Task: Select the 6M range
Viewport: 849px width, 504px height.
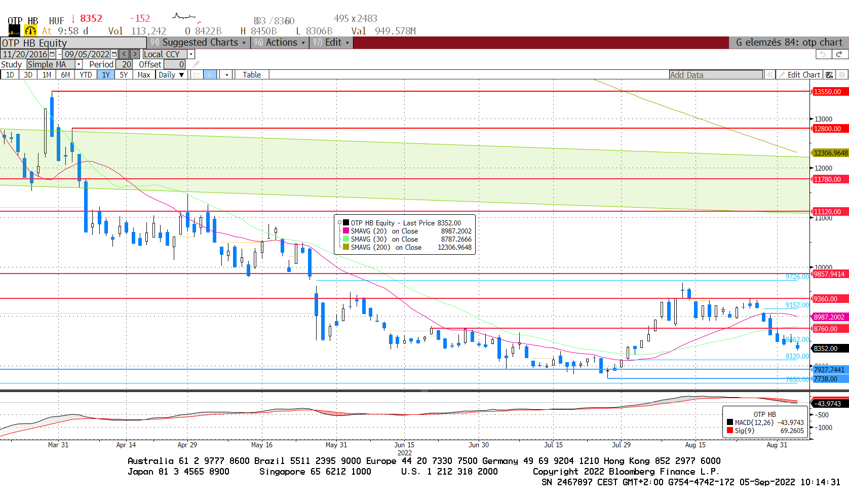Action: coord(65,75)
